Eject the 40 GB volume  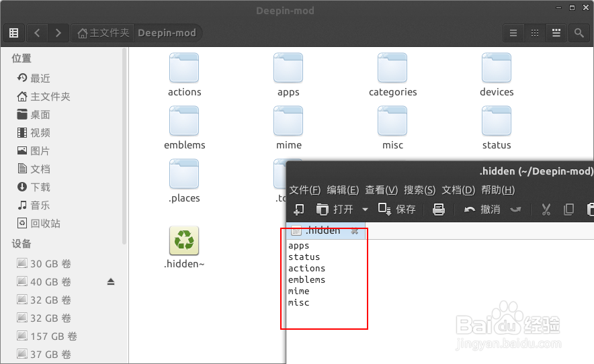coord(111,282)
